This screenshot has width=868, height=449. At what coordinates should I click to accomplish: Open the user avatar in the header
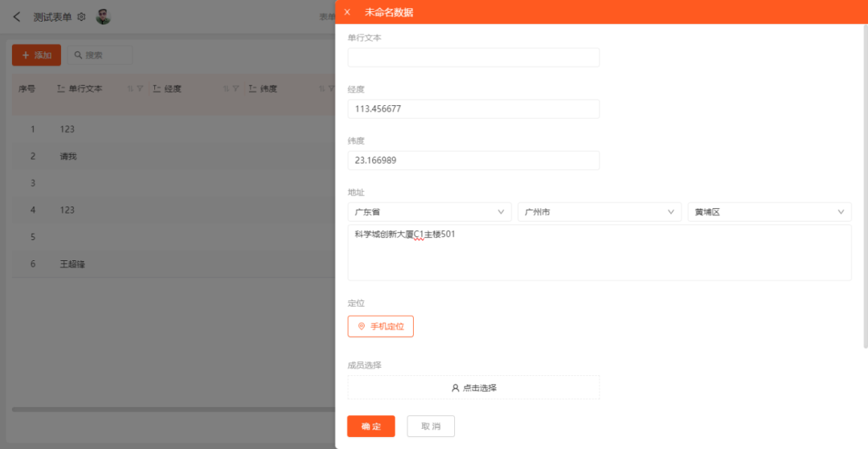coord(104,17)
